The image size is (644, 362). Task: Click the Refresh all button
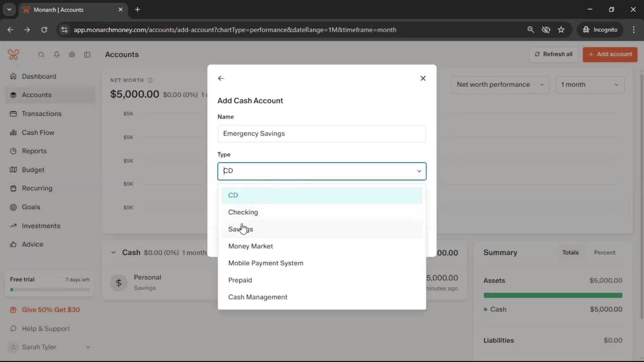[x=553, y=54]
